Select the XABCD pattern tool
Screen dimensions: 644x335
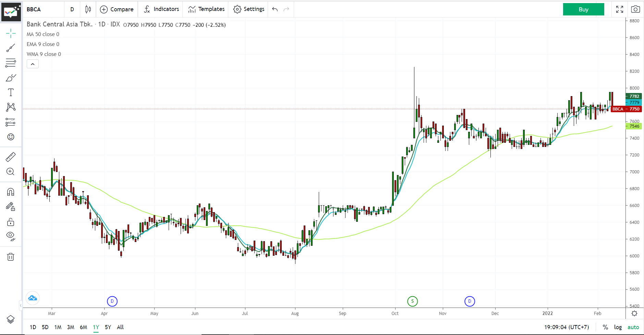11,107
